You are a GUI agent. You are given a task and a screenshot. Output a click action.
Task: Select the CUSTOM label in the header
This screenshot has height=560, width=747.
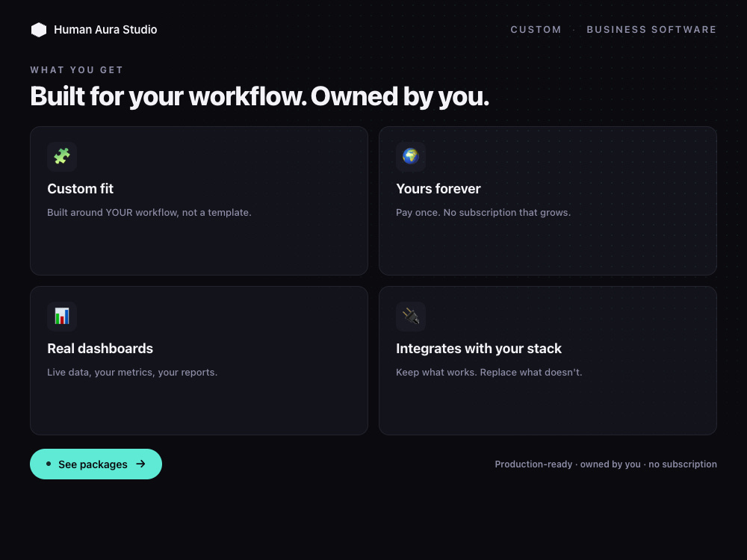[536, 30]
